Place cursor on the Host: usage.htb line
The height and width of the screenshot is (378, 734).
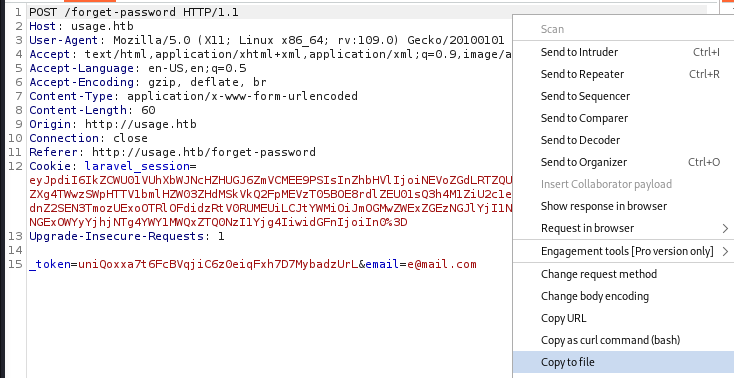(81, 26)
